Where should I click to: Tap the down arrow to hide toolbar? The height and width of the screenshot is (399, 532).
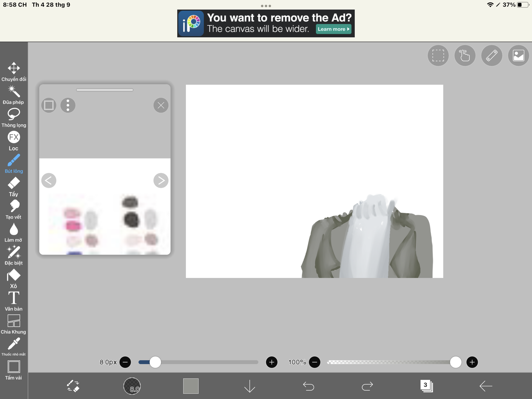pos(250,386)
